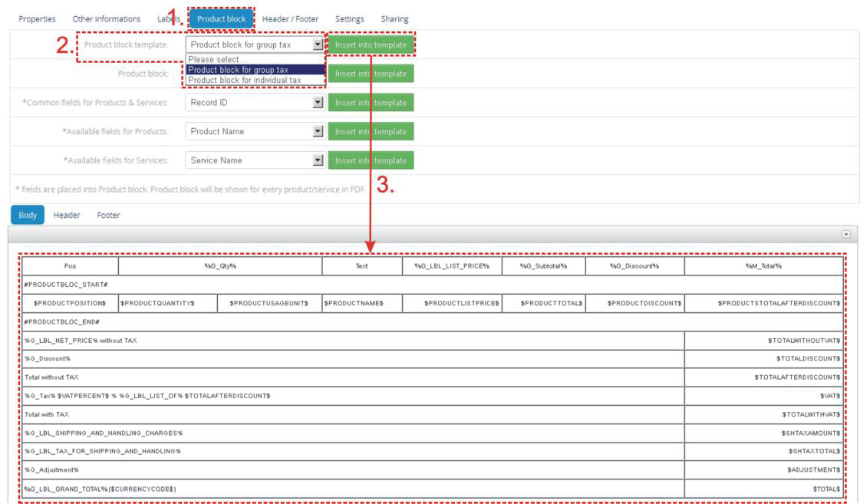860x504 pixels.
Task: Click the %G_LBL_LIST_PRICE% header cell
Action: click(x=452, y=266)
